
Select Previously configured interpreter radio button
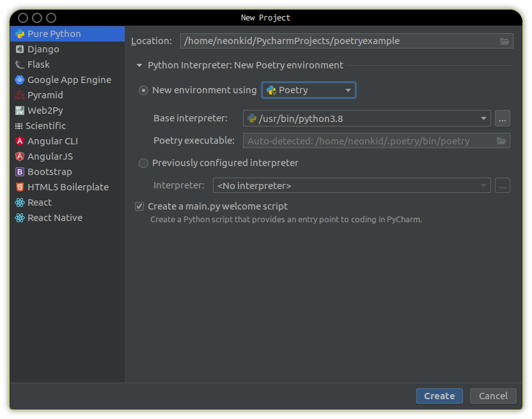143,163
